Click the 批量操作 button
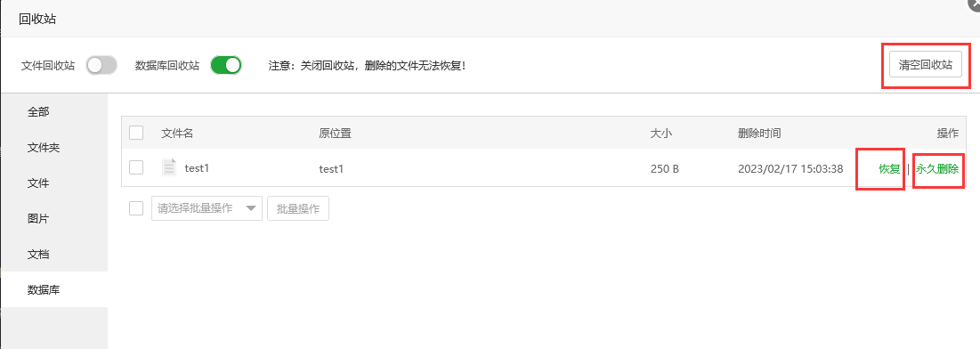 (x=298, y=208)
